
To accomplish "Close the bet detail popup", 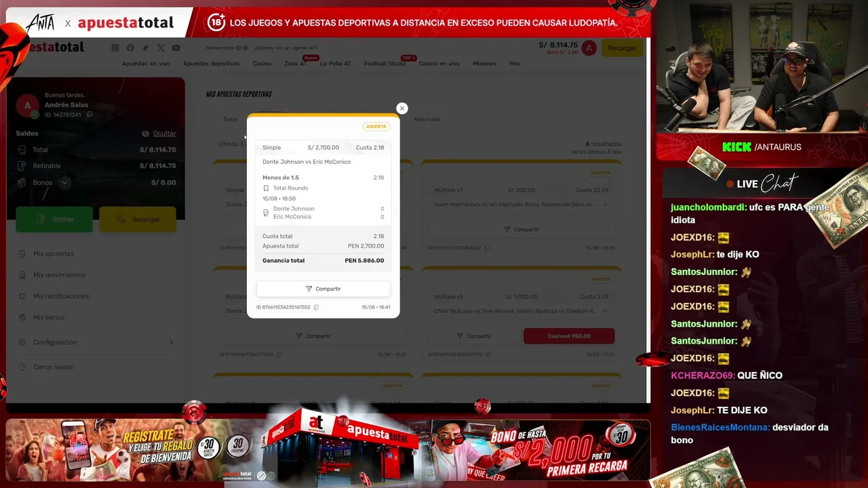I will (402, 108).
